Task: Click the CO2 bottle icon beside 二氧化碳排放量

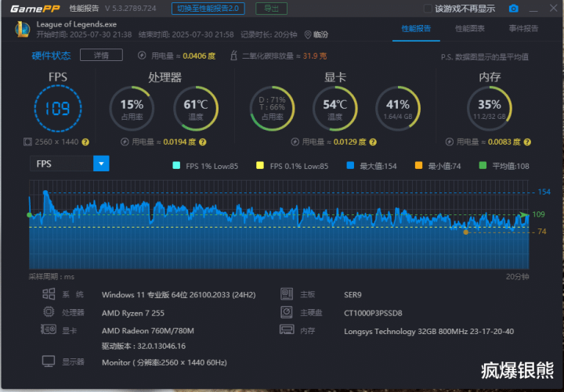Action: [233, 56]
